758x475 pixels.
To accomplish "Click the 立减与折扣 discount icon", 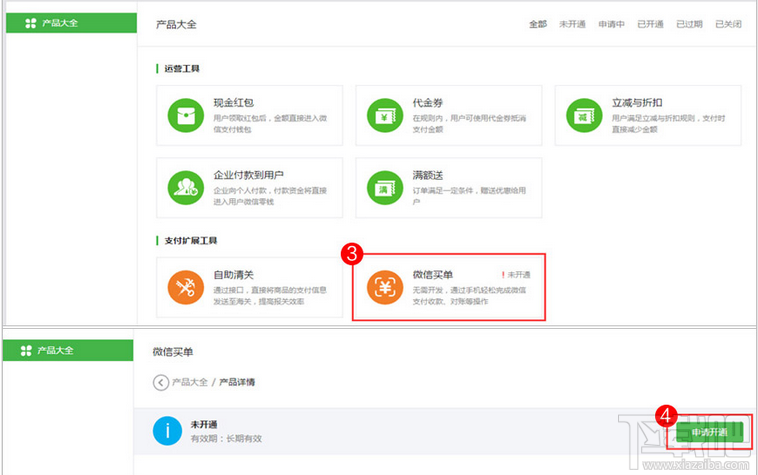I will pos(584,115).
